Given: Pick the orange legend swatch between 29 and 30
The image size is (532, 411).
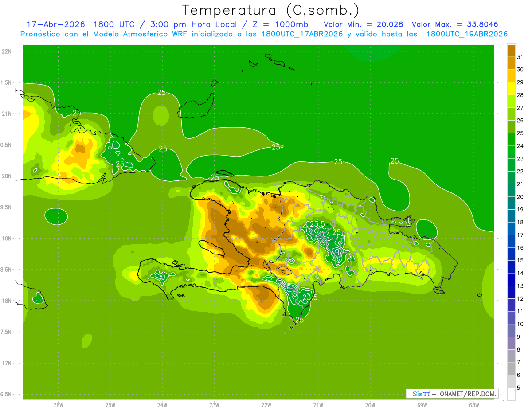Looking at the screenshot, I should click(511, 76).
